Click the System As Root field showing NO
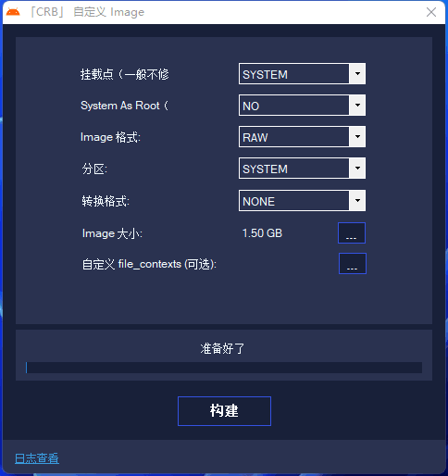This screenshot has width=448, height=476. tap(302, 106)
